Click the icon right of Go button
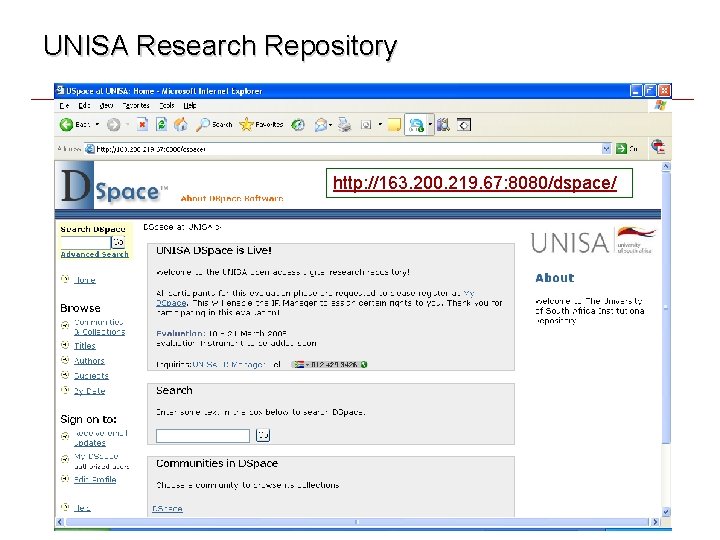The width and height of the screenshot is (720, 540). pos(658,147)
